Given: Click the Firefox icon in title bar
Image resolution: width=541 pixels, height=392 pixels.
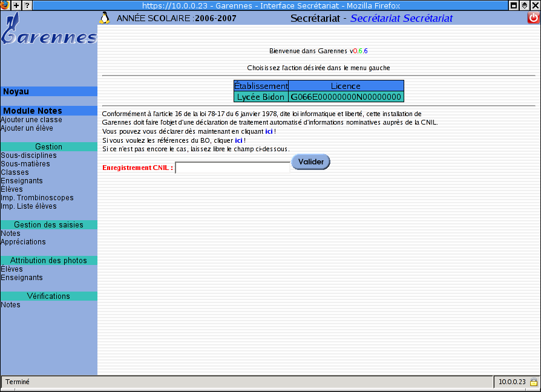Looking at the screenshot, I should point(5,5).
